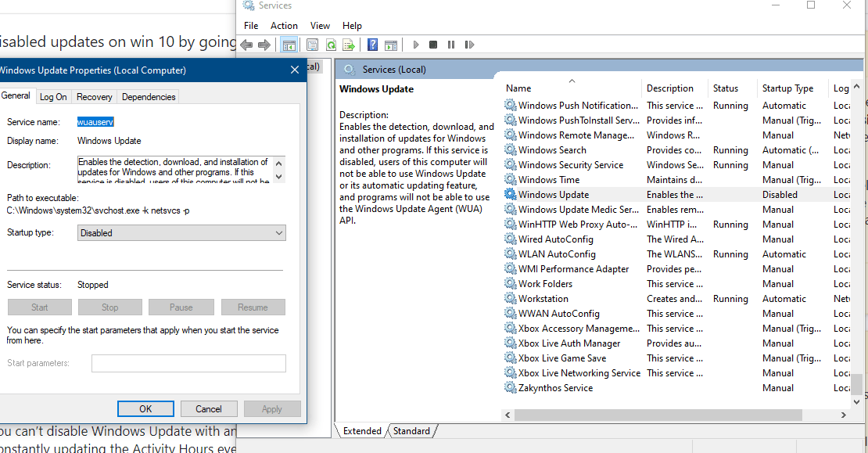Click gear icon of Xbox Live Game Save
868x453 pixels.
coord(511,358)
